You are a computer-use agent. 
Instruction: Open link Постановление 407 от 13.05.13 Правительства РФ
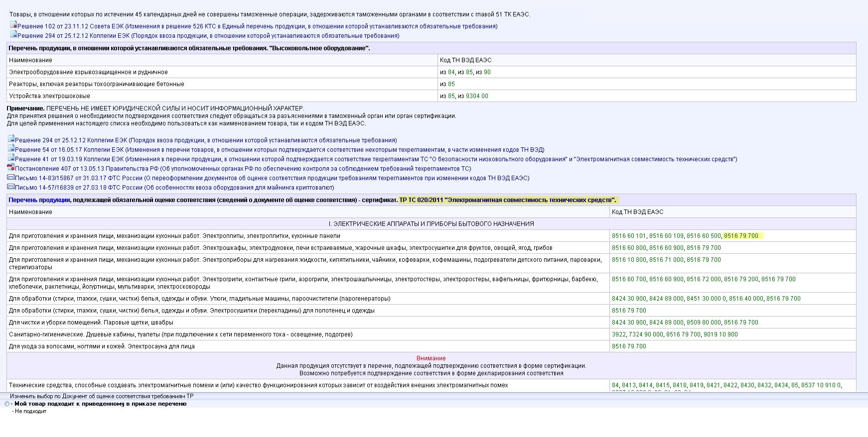[x=243, y=169]
